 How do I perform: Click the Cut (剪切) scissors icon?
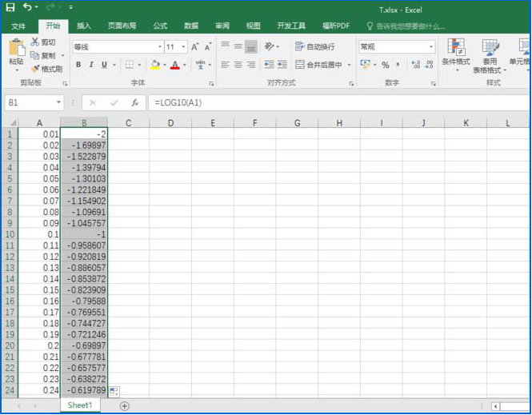tap(43, 42)
